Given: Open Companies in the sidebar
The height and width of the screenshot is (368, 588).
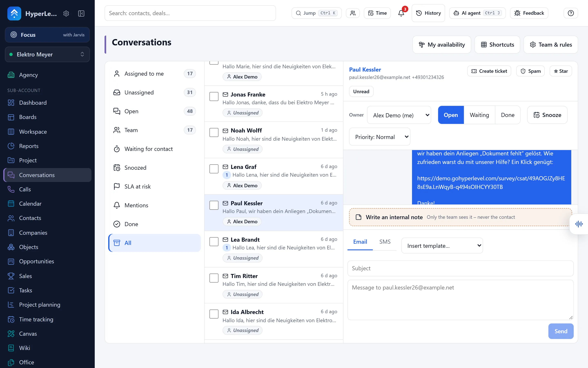Looking at the screenshot, I should point(47,233).
